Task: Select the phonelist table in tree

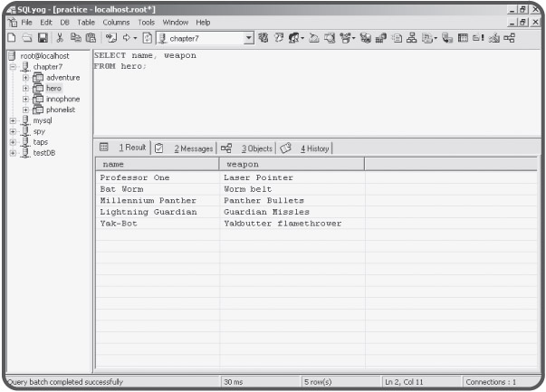Action: pyautogui.click(x=62, y=109)
